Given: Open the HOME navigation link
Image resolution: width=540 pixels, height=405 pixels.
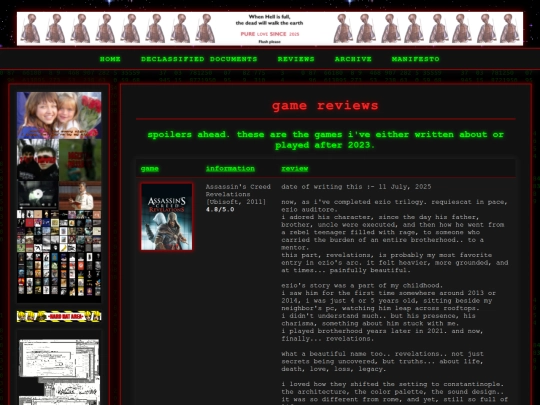Looking at the screenshot, I should (x=110, y=59).
